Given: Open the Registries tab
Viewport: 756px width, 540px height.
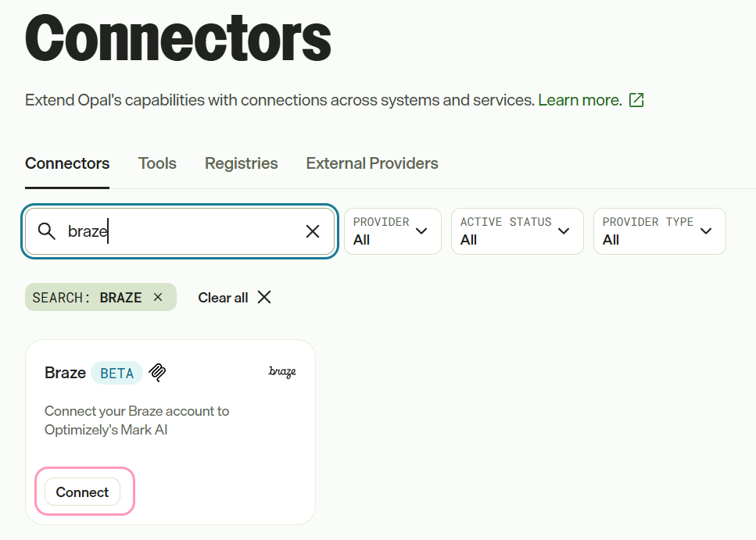Looking at the screenshot, I should (x=241, y=163).
